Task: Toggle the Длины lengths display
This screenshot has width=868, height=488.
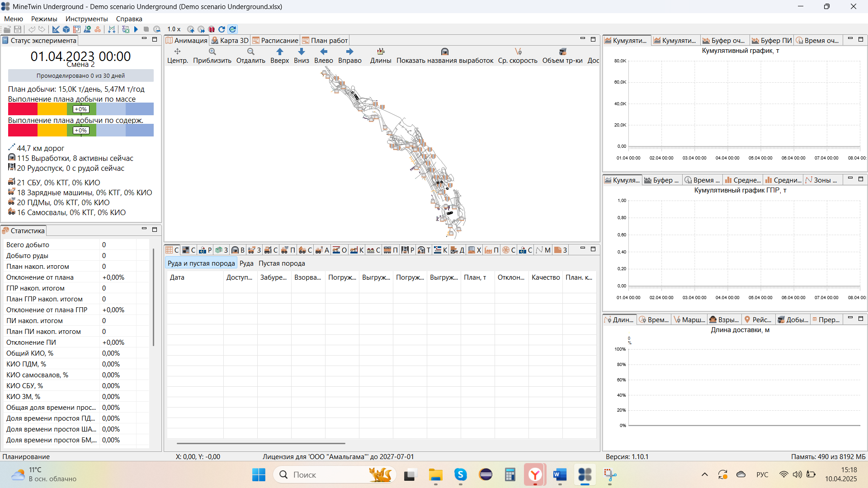Action: [381, 56]
